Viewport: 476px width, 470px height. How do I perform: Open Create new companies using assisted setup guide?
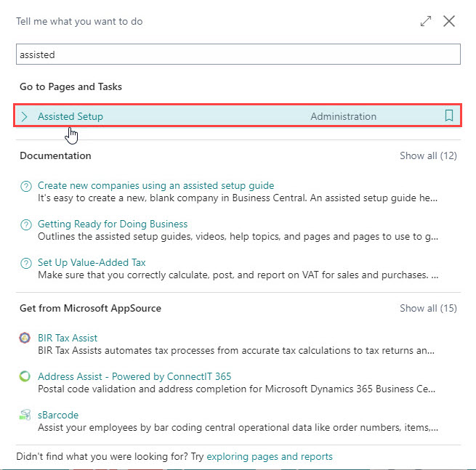(156, 185)
